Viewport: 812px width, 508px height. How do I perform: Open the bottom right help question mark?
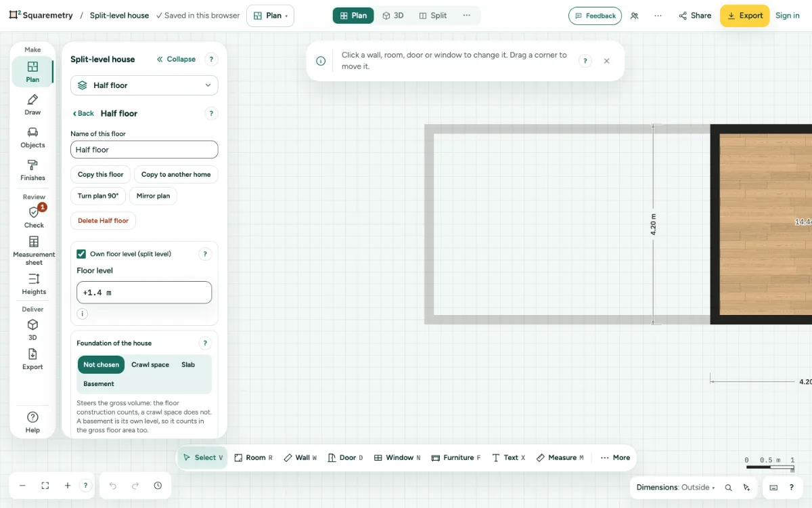click(x=792, y=488)
